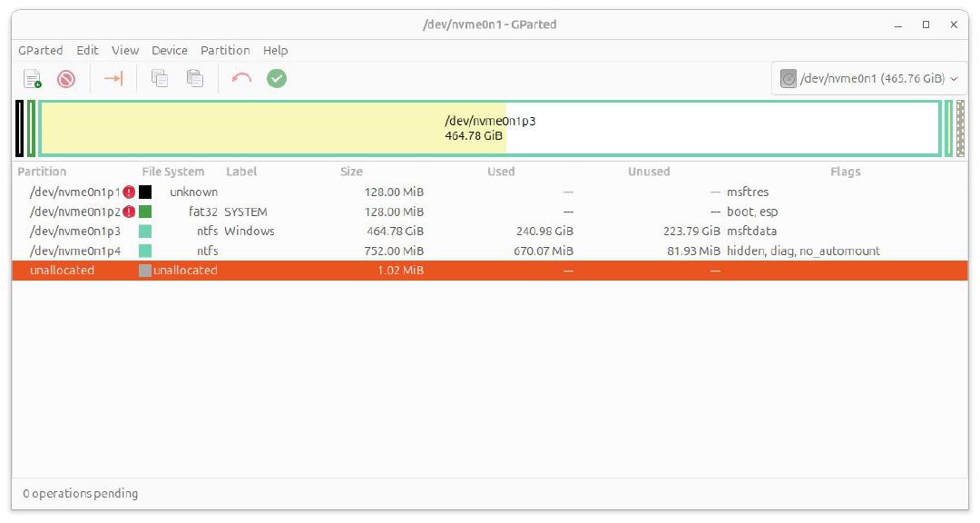Open the Help menu
The height and width of the screenshot is (523, 980).
(275, 50)
